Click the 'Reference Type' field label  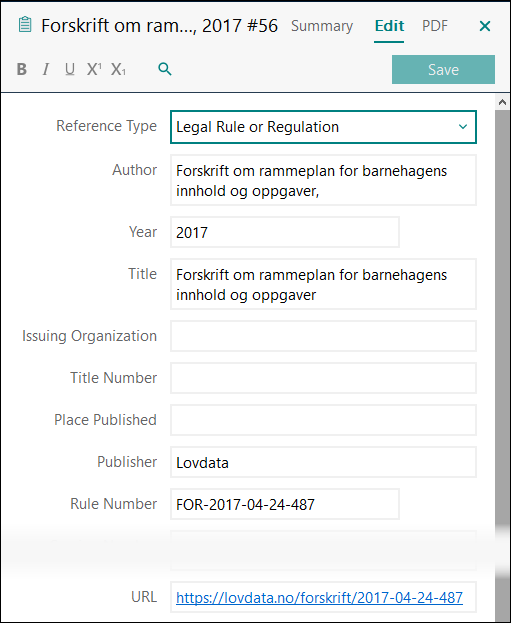point(106,126)
